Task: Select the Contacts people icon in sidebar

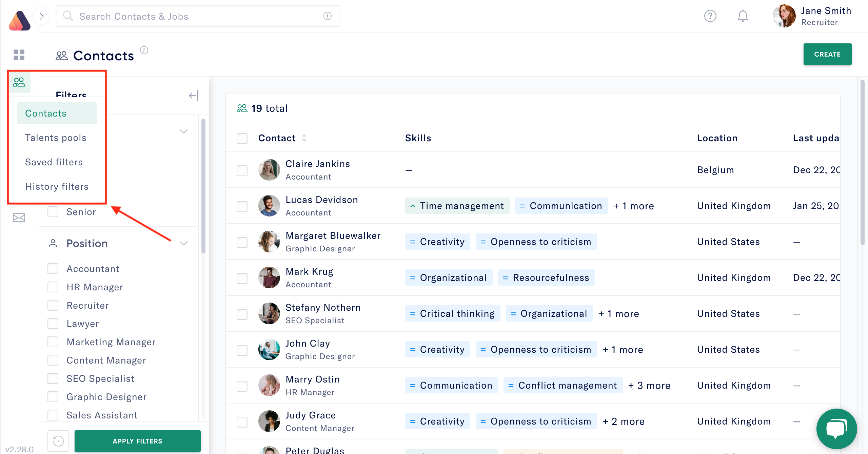Action: [19, 81]
